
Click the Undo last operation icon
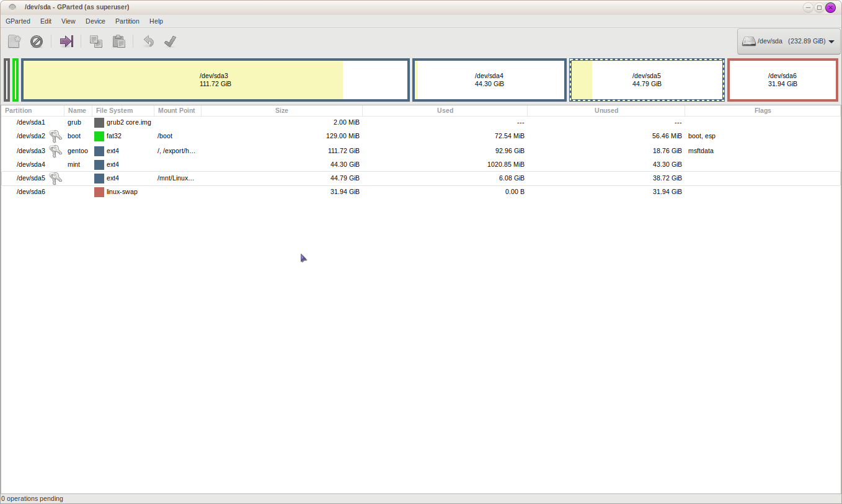coord(148,42)
